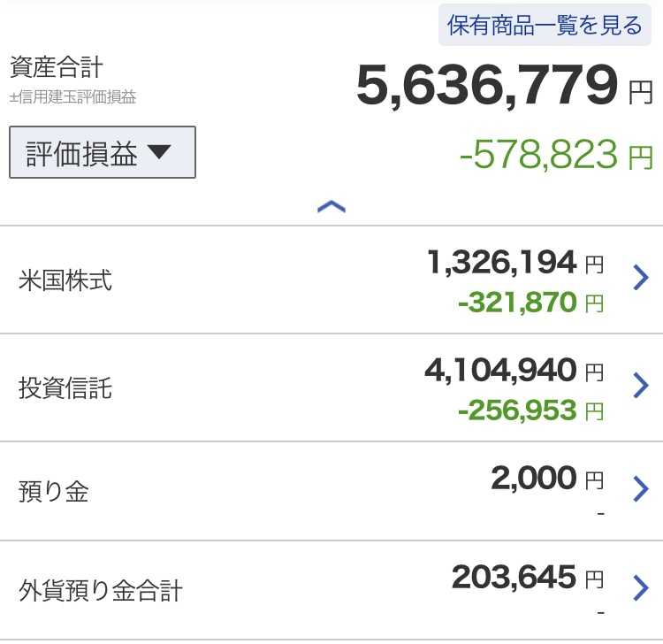Open the 評価損益 dropdown selector
Image resolution: width=663 pixels, height=644 pixels.
point(103,152)
